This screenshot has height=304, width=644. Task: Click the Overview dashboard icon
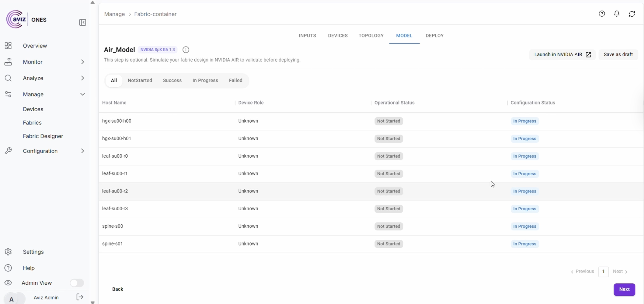pyautogui.click(x=8, y=46)
